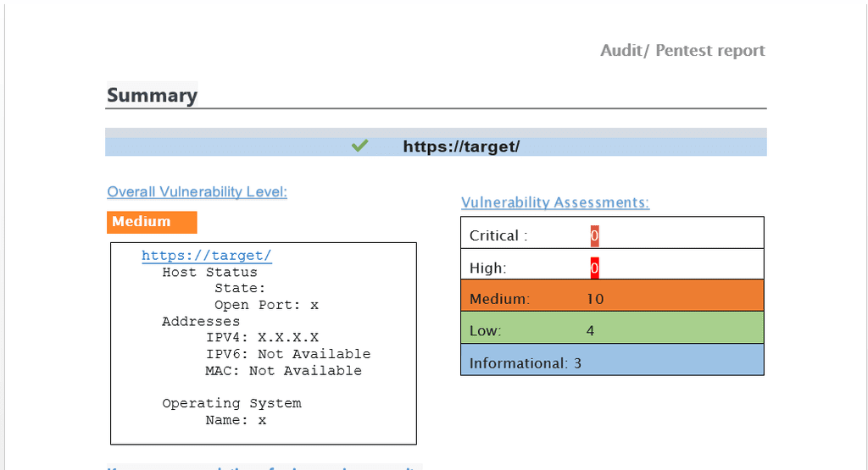Click the Vulnerability Assessments heading link

[555, 202]
